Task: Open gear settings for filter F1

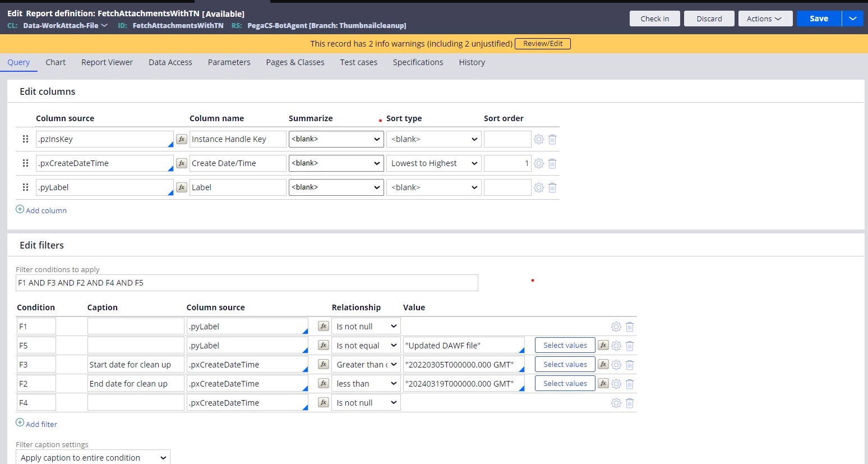Action: [616, 327]
